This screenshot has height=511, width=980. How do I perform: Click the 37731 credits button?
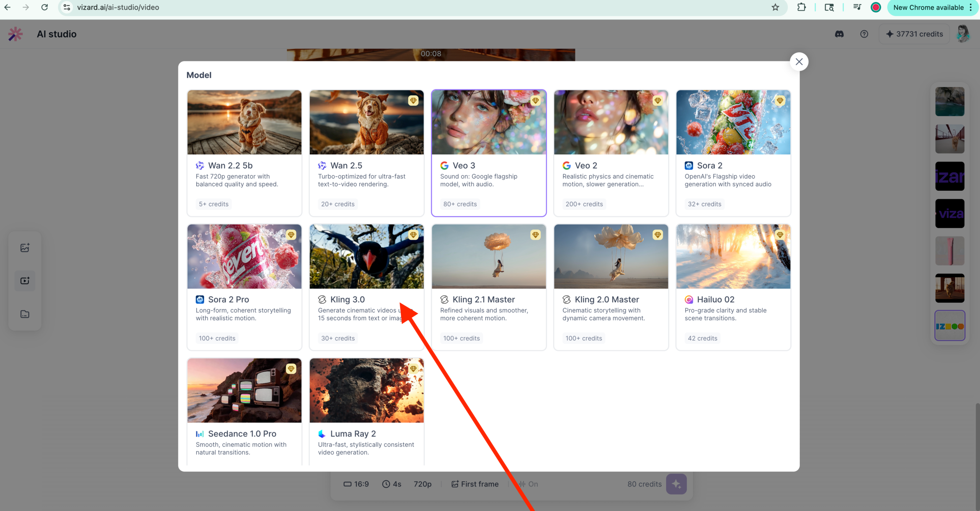914,34
